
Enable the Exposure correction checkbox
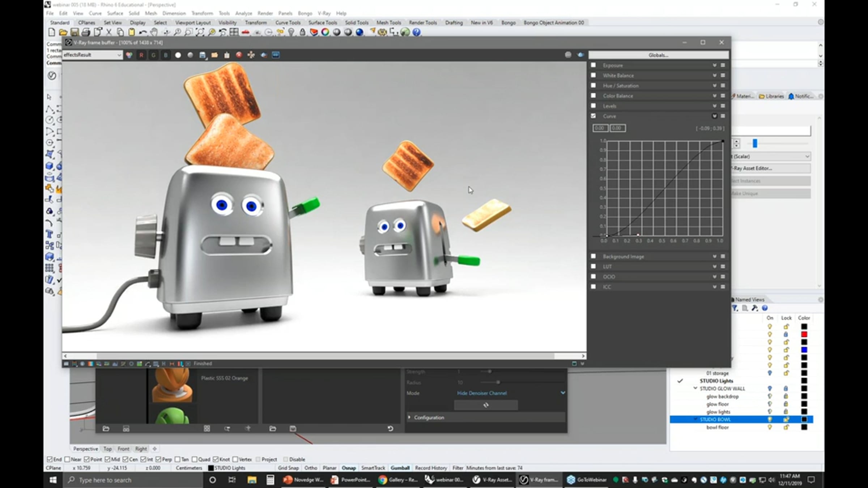click(x=593, y=65)
